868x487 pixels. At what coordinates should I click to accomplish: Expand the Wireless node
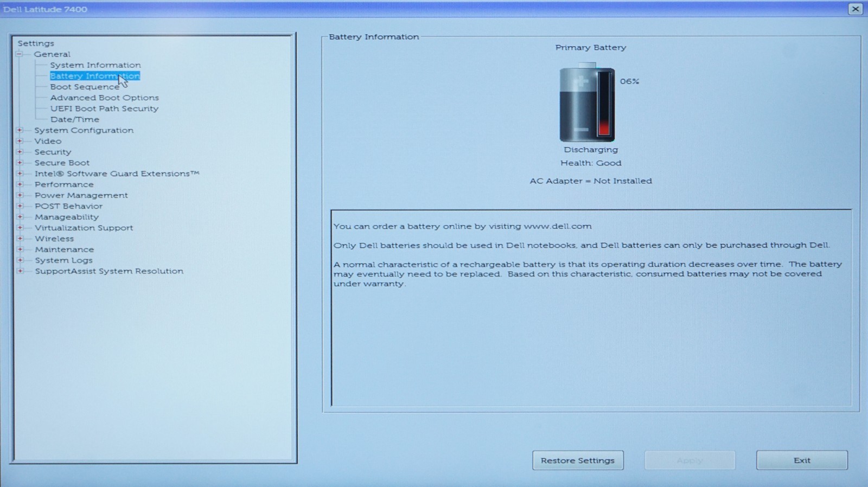(x=20, y=239)
